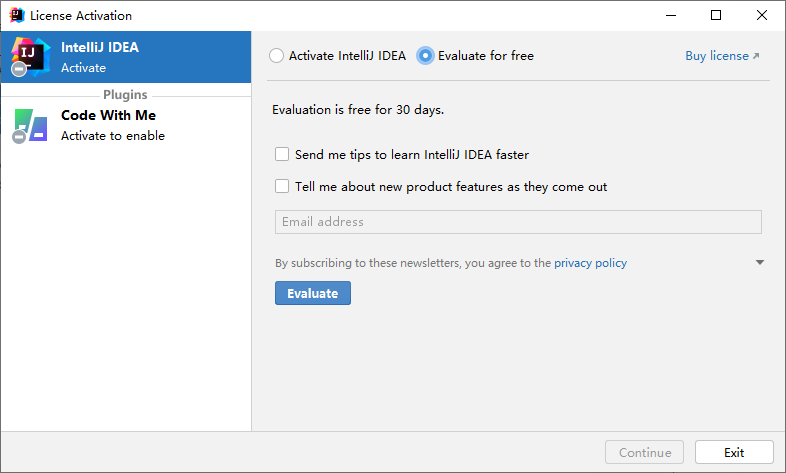The height and width of the screenshot is (473, 786).
Task: Choose the Evaluate for free option
Action: pos(426,56)
